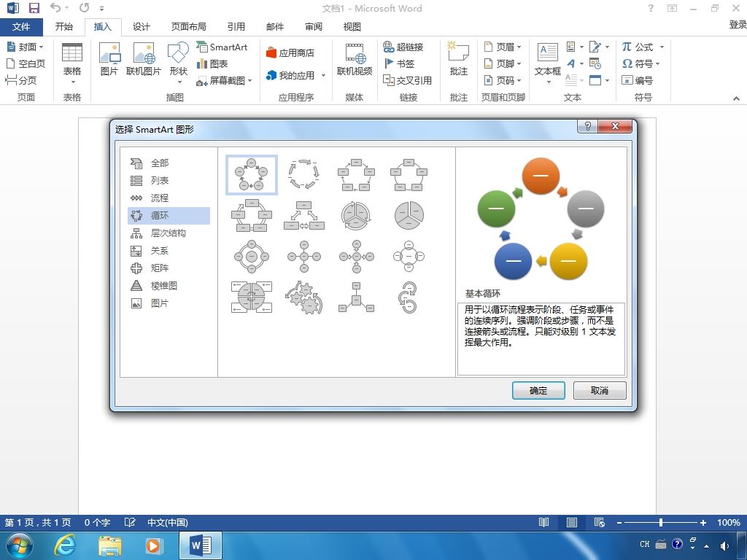Select 矩阵 matrix category

169,268
